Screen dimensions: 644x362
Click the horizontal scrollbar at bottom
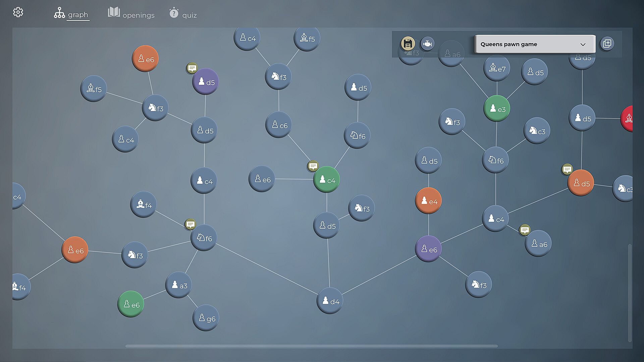point(311,346)
